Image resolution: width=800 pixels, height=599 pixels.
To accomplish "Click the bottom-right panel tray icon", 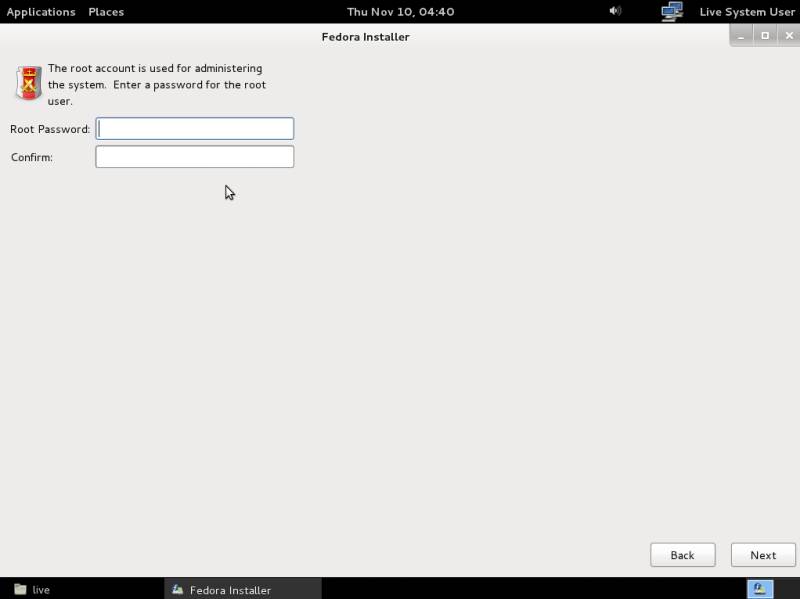I will tap(760, 589).
